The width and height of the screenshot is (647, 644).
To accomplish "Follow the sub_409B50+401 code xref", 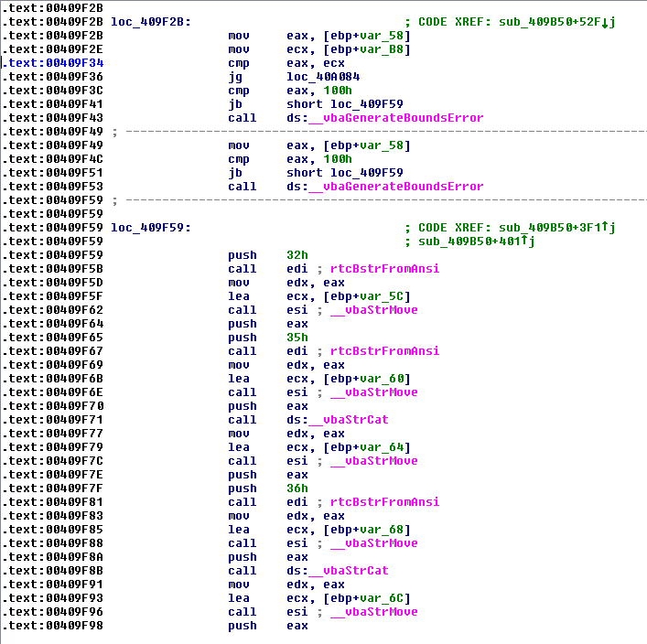I will tap(470, 241).
